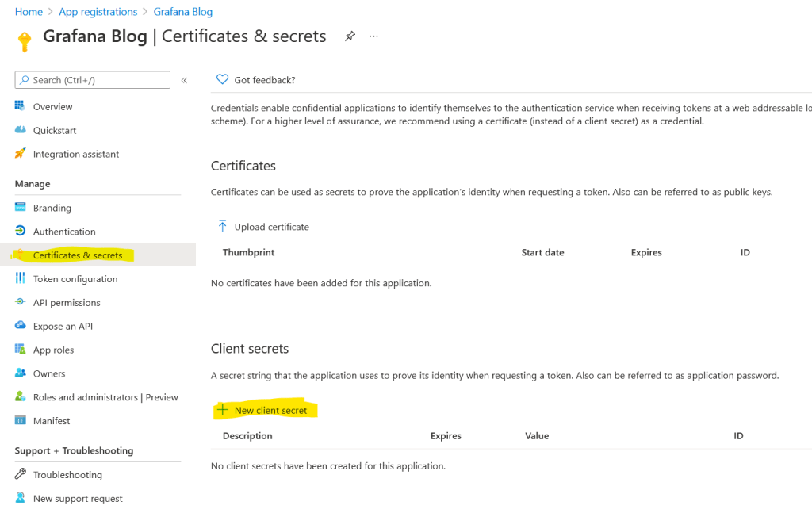Click the pin icon beside the page title
Screen dimensions: 812x513
pyautogui.click(x=350, y=36)
